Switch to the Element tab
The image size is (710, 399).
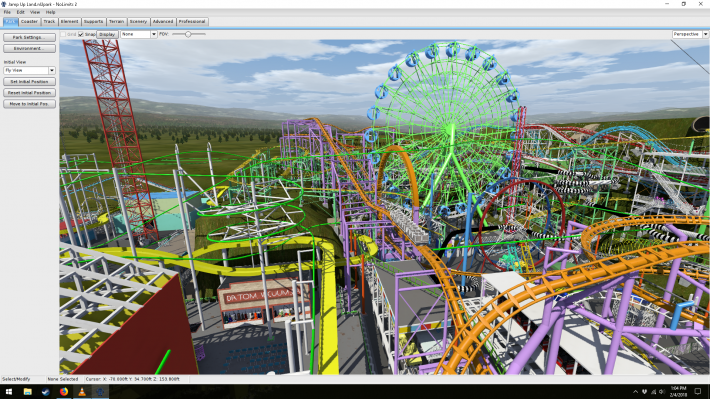[69, 22]
